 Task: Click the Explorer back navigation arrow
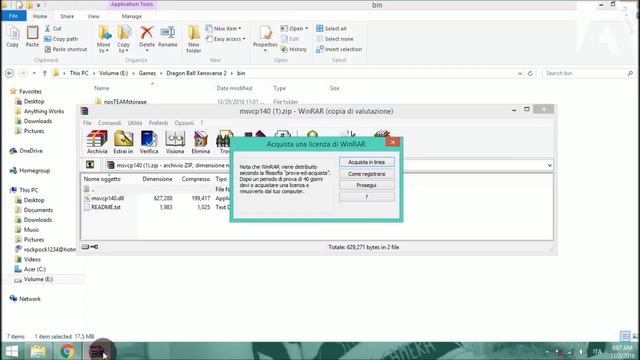pos(9,73)
